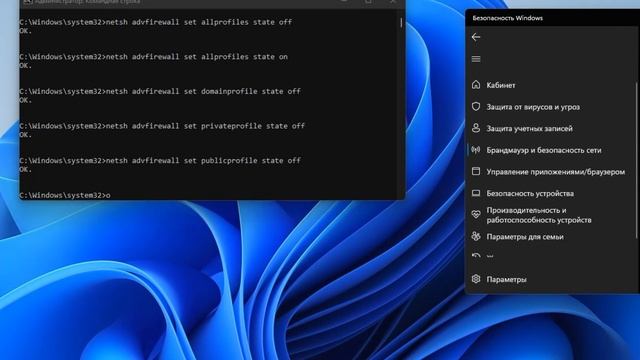The image size is (640, 360).
Task: Select Защита учетных записей label
Action: click(x=529, y=129)
